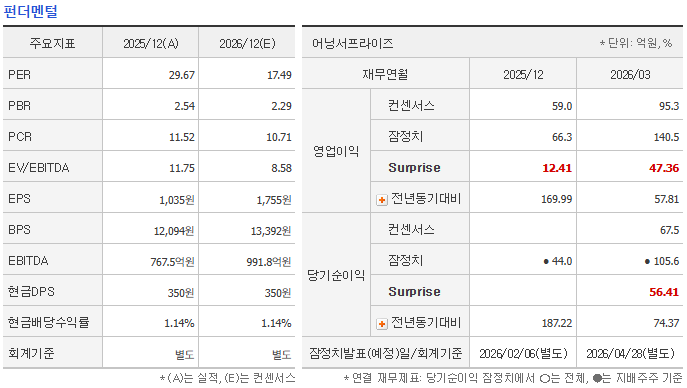
Task: Click 전년동기대비 value 169.99
Action: pyautogui.click(x=556, y=199)
